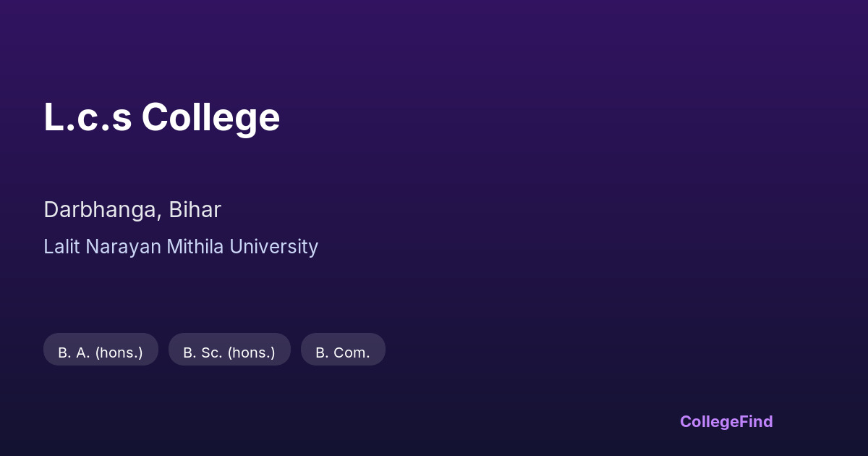Viewport: 868px width, 456px height.
Task: Click 'B. Sc.' label in the middle chip
Action: (203, 352)
